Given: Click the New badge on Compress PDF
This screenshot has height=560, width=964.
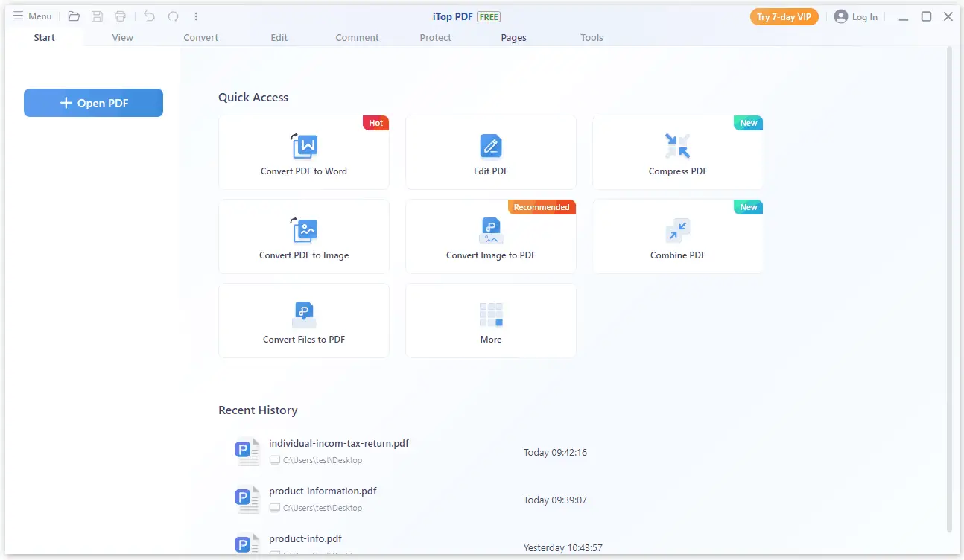Looking at the screenshot, I should [748, 123].
